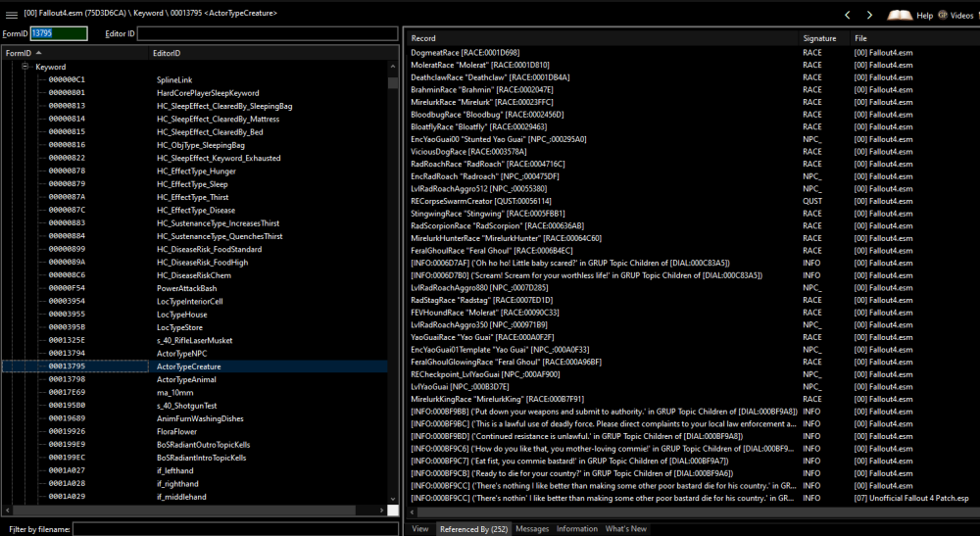Screen dimensions: 980x536
Task: Click the FormID input field
Action: [59, 33]
